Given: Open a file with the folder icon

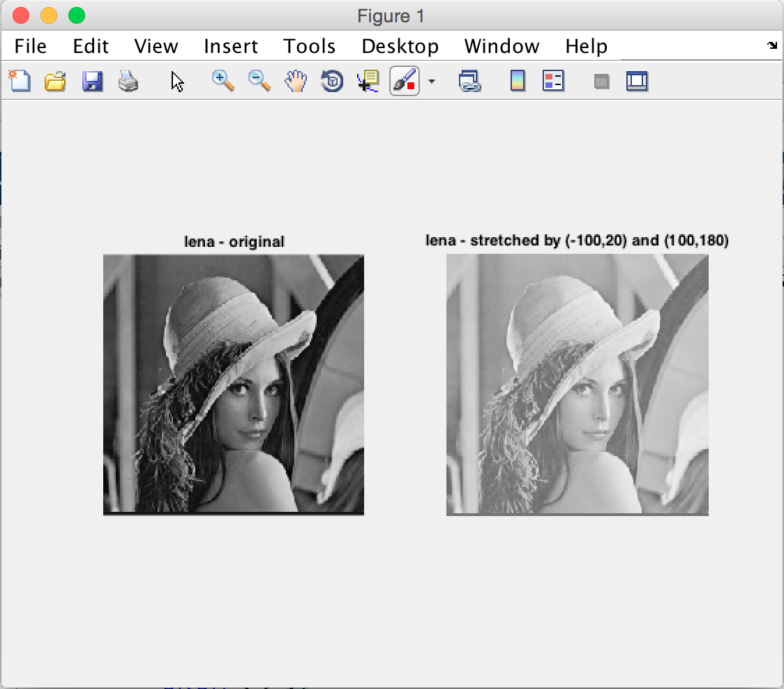Looking at the screenshot, I should tap(55, 81).
